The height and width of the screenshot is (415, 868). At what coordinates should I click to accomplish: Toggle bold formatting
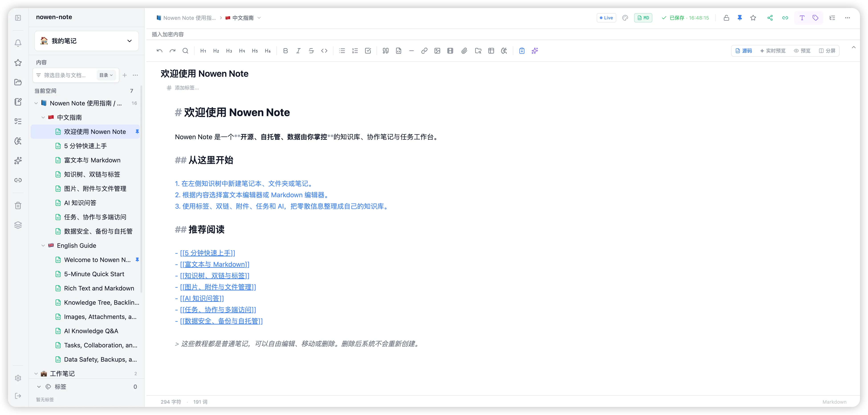(285, 51)
